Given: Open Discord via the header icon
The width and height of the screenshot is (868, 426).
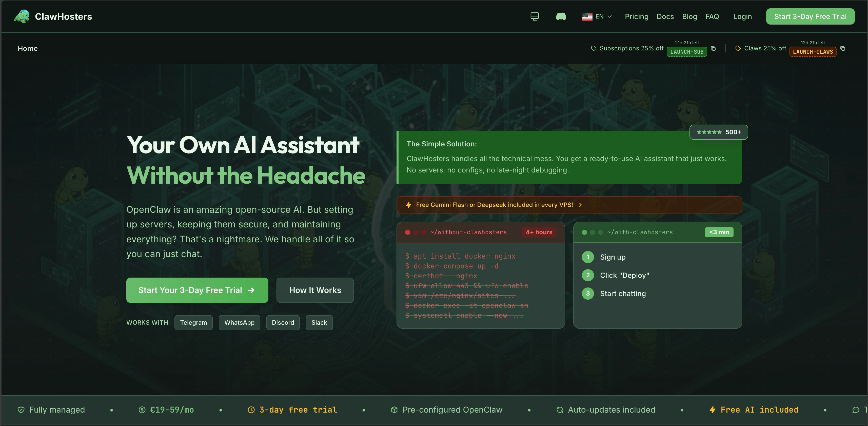Looking at the screenshot, I should [561, 16].
